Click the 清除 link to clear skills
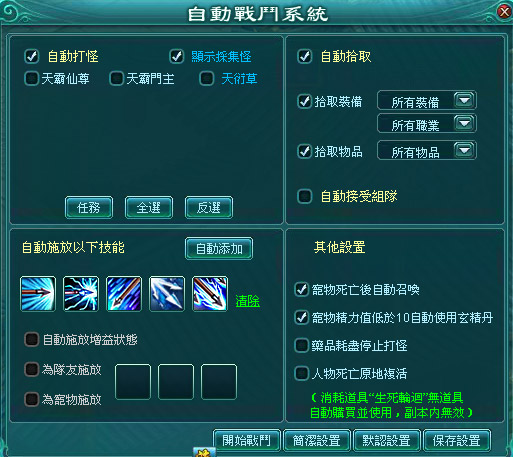Viewport: 513px width, 457px height. click(x=248, y=301)
